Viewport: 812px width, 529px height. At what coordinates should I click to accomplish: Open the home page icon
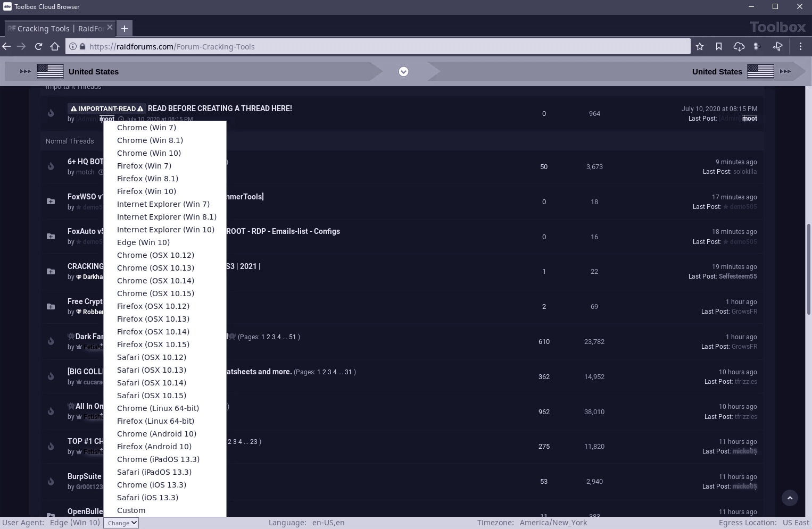click(x=55, y=47)
